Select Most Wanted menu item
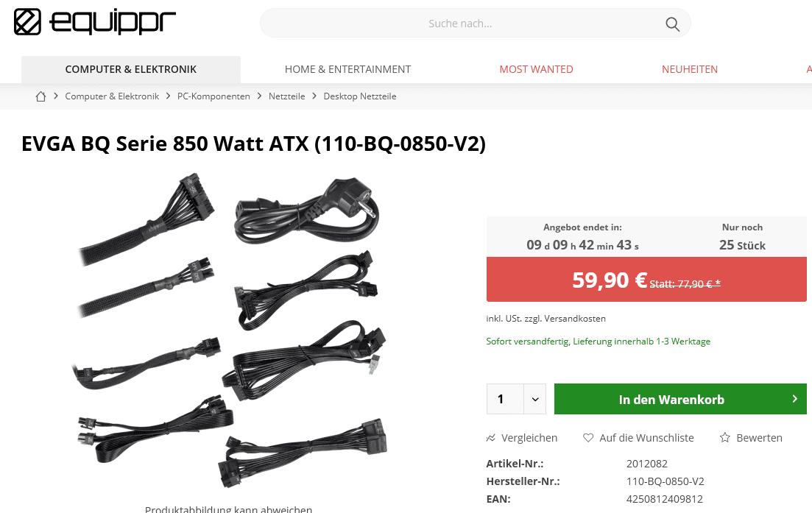Screen dimensions: 812x513 (x=536, y=69)
